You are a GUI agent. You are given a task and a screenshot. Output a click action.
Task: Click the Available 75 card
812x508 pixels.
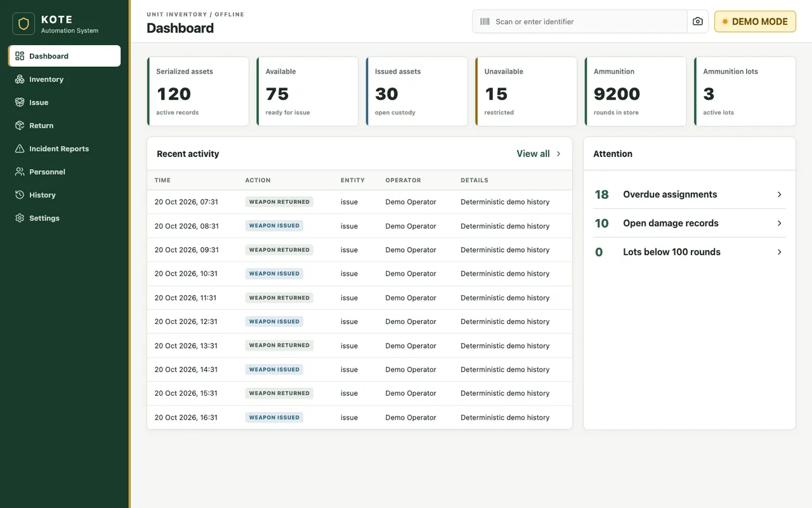pos(308,91)
